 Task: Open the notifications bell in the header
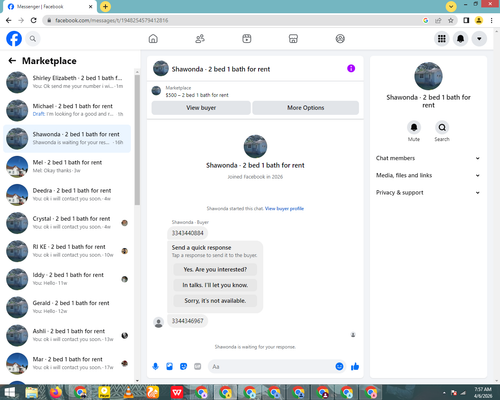460,39
